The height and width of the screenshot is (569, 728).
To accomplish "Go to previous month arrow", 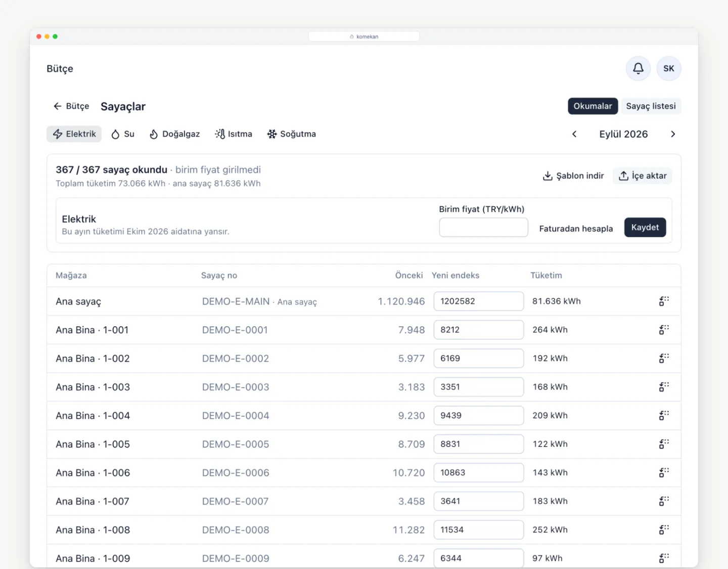I will [574, 134].
